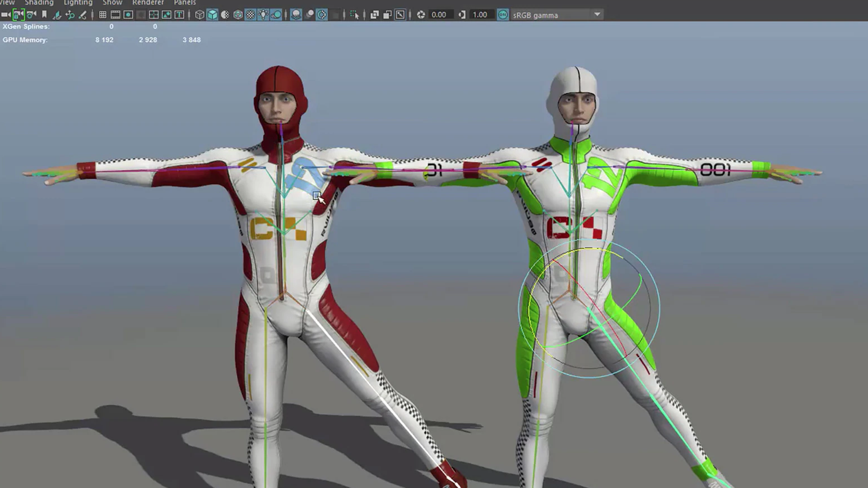Viewport: 868px width, 488px height.
Task: Click the camera bookmarks icon
Action: 44,15
